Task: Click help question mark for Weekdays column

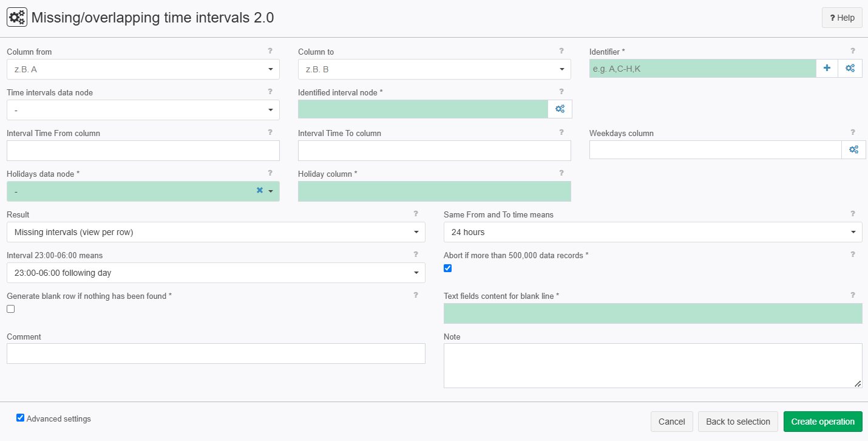Action: pyautogui.click(x=853, y=132)
